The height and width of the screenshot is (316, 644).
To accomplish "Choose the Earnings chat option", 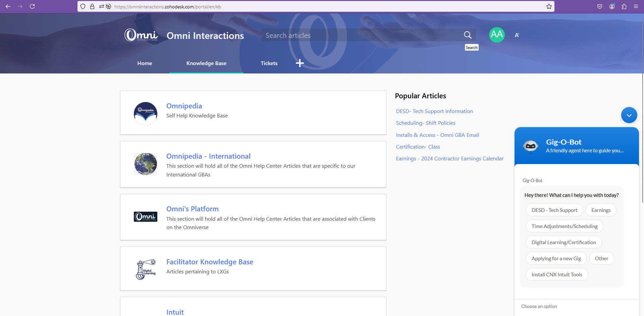I will pyautogui.click(x=601, y=210).
